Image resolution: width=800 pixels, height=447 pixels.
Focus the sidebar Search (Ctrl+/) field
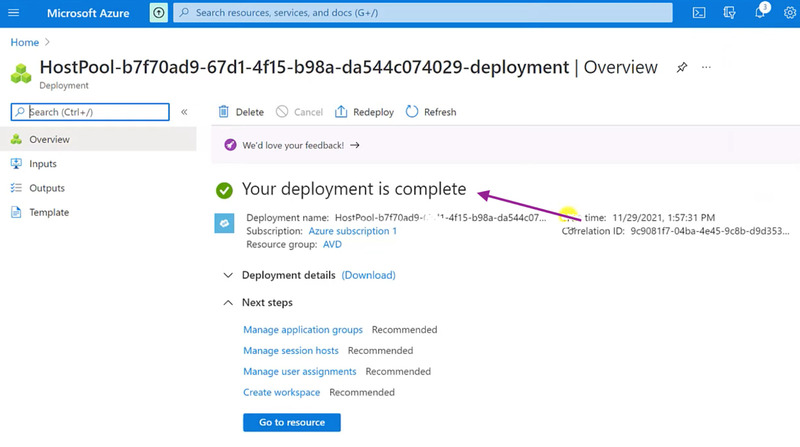point(90,112)
